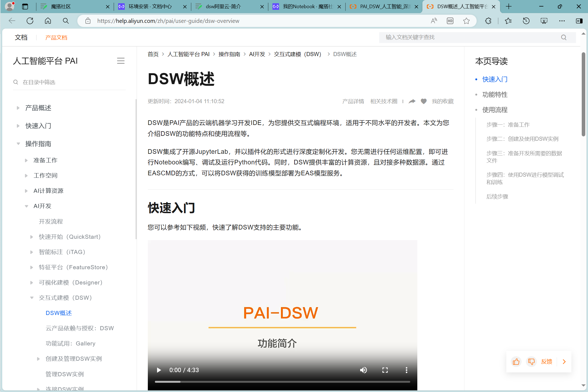Viewport: 588px width, 392px height.
Task: Expand feedback panel right arrow
Action: 564,362
